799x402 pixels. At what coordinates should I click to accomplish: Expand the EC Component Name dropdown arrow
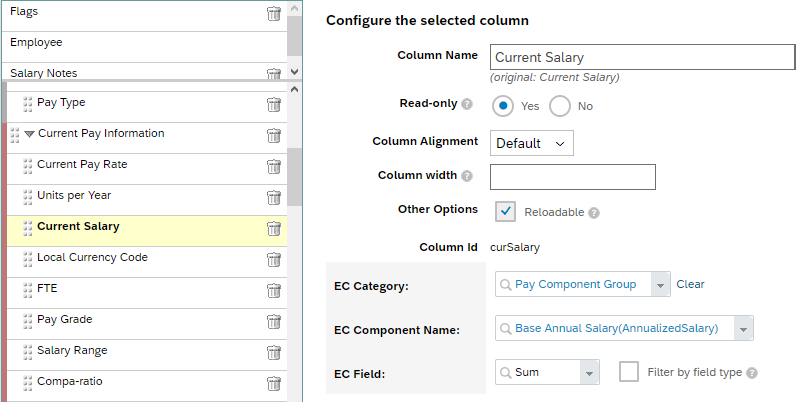[x=743, y=329]
